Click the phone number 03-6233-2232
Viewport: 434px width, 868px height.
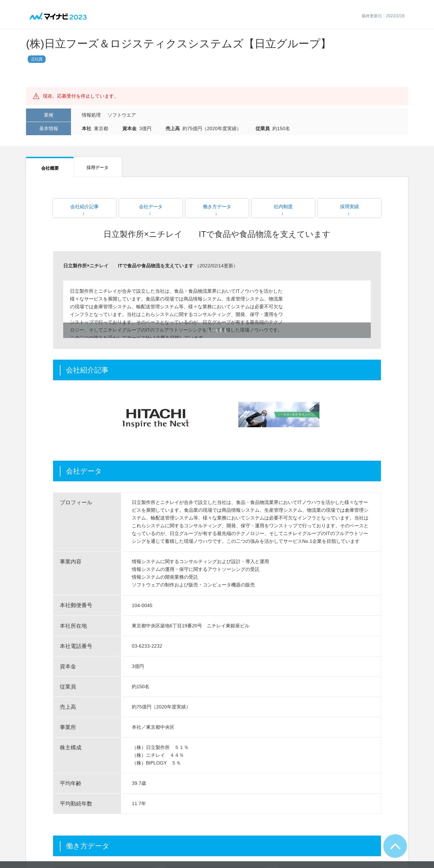click(x=147, y=646)
